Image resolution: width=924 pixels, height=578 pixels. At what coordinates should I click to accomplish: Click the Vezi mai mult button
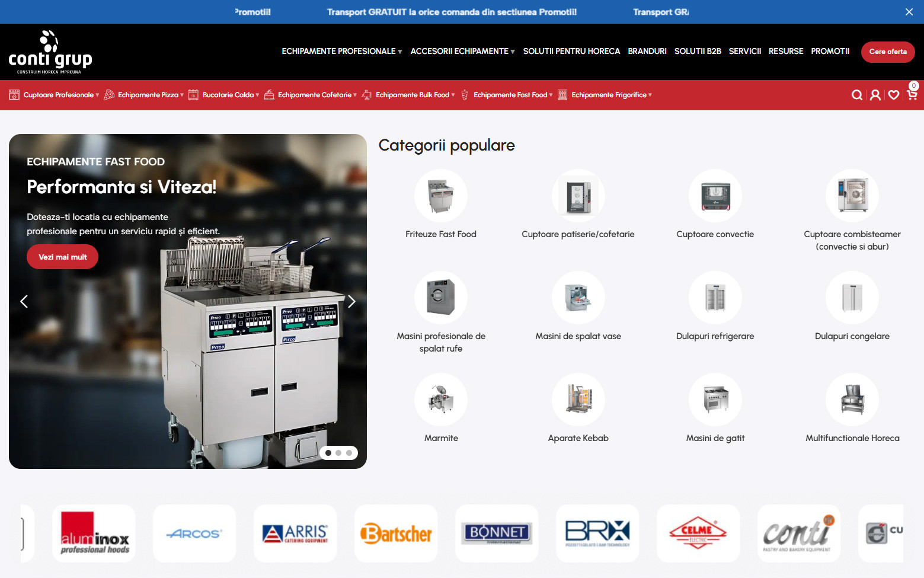[x=63, y=257]
